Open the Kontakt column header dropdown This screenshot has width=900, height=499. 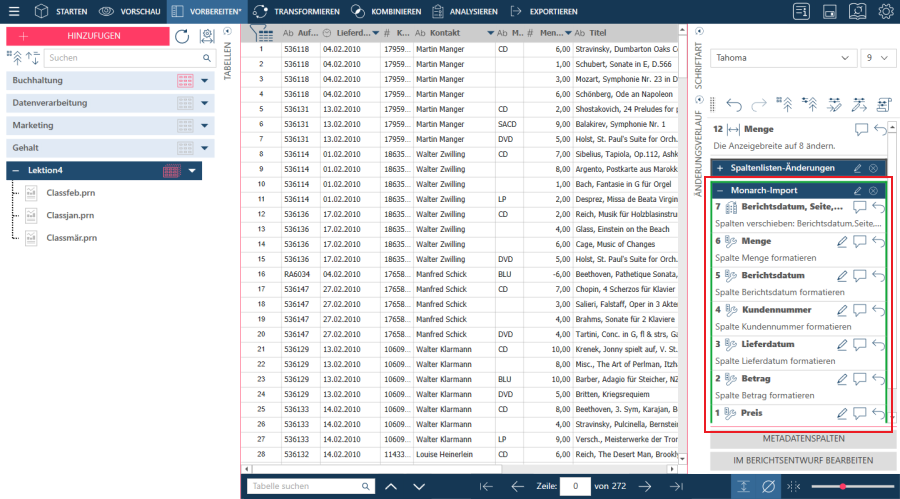click(x=490, y=33)
